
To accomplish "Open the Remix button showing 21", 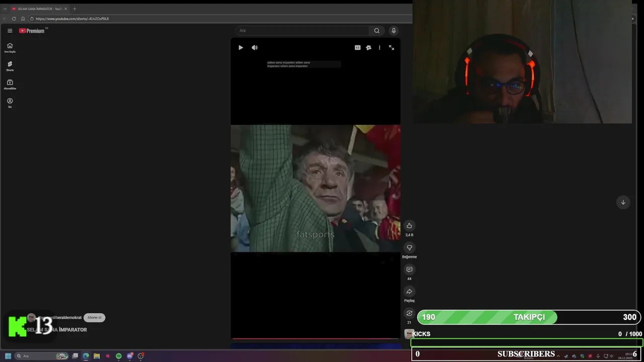I will click(x=409, y=313).
